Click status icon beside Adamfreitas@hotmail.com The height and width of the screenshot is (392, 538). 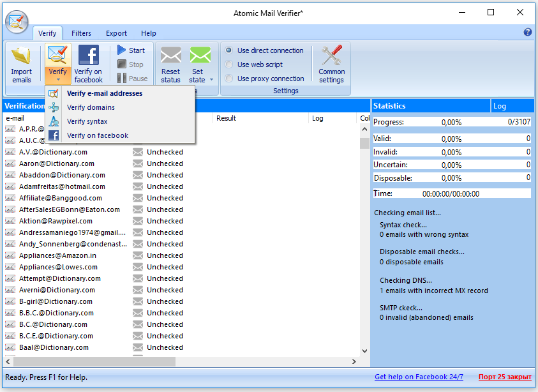click(x=10, y=186)
